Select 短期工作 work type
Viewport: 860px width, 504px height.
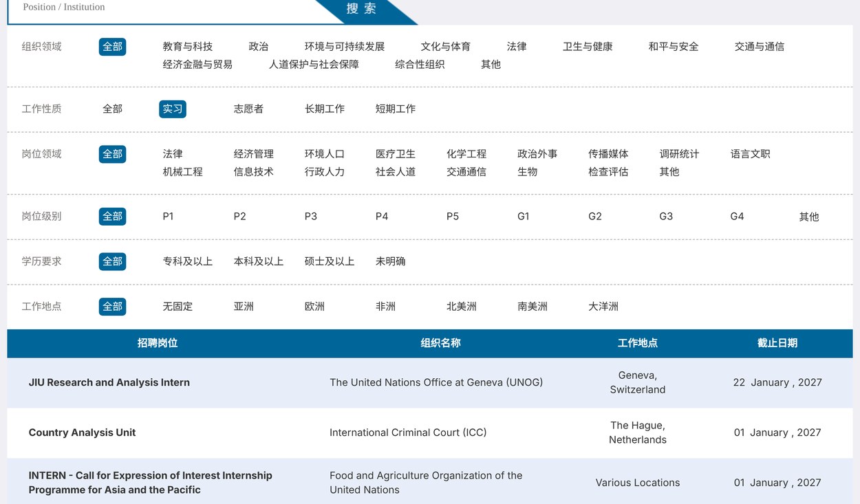click(x=396, y=109)
